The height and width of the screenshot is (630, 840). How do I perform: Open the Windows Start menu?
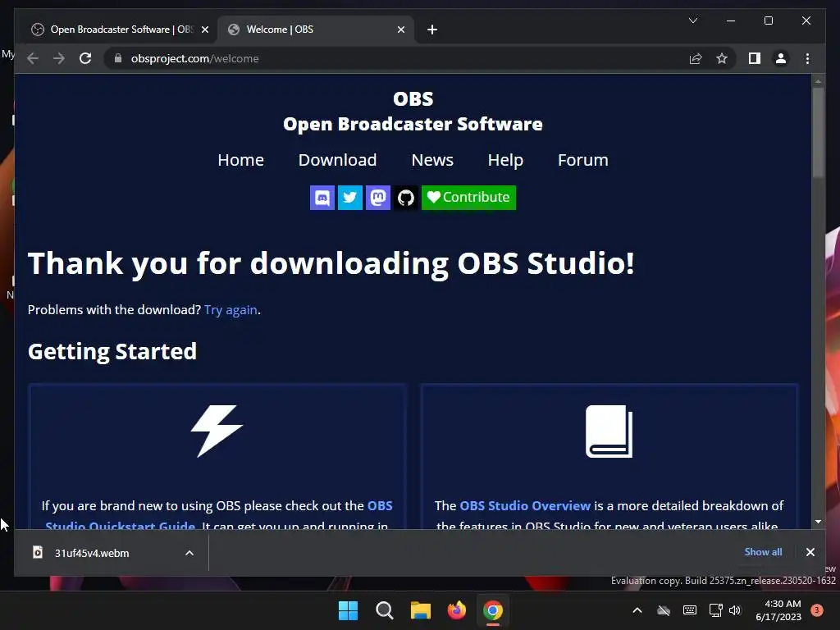(348, 610)
